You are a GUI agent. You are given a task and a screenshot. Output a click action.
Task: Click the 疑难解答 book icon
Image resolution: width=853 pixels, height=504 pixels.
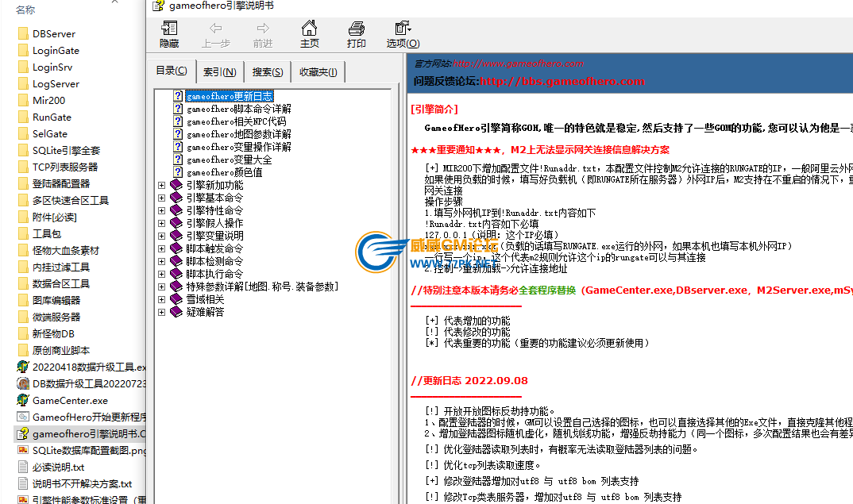176,312
